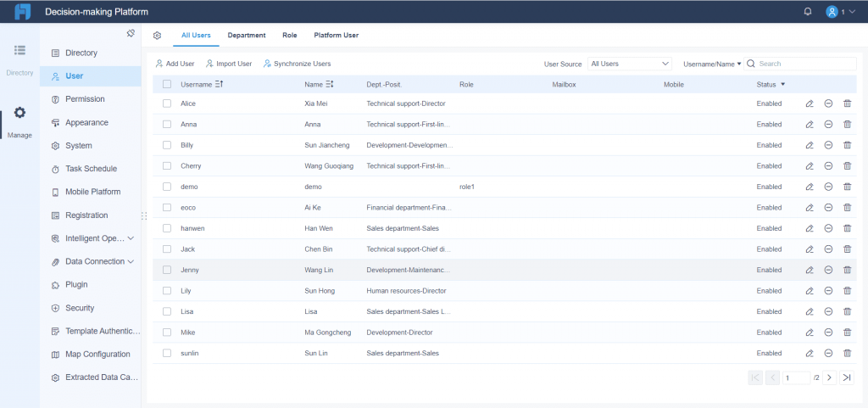This screenshot has width=868, height=408.
Task: Select the All Users tab
Action: point(196,36)
